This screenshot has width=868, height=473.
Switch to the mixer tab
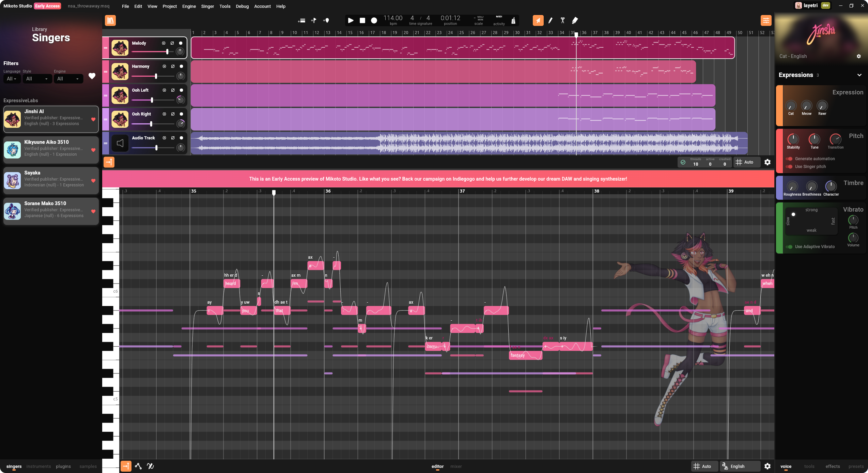456,466
